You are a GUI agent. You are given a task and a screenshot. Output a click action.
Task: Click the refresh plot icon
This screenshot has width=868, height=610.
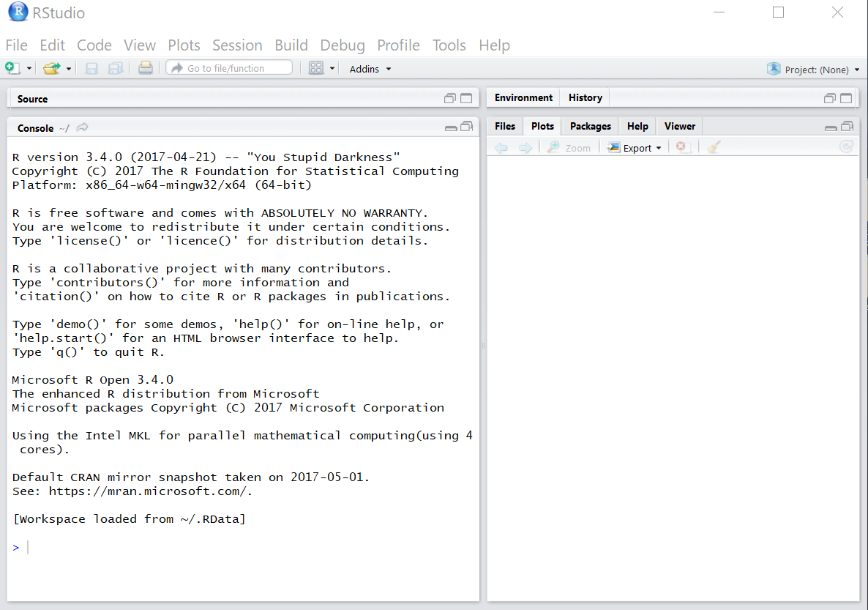(x=847, y=146)
